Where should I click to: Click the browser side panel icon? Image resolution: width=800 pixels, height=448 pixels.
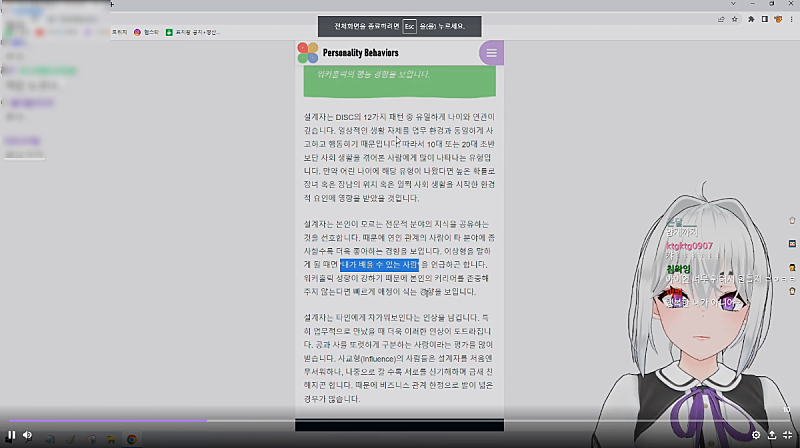[x=765, y=19]
